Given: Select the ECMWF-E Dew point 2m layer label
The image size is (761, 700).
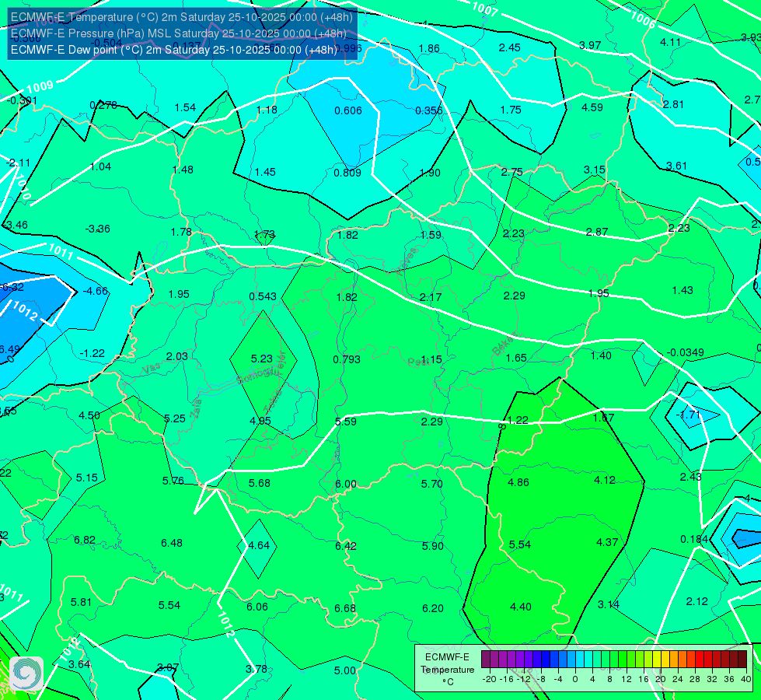Looking at the screenshot, I should coord(174,50).
